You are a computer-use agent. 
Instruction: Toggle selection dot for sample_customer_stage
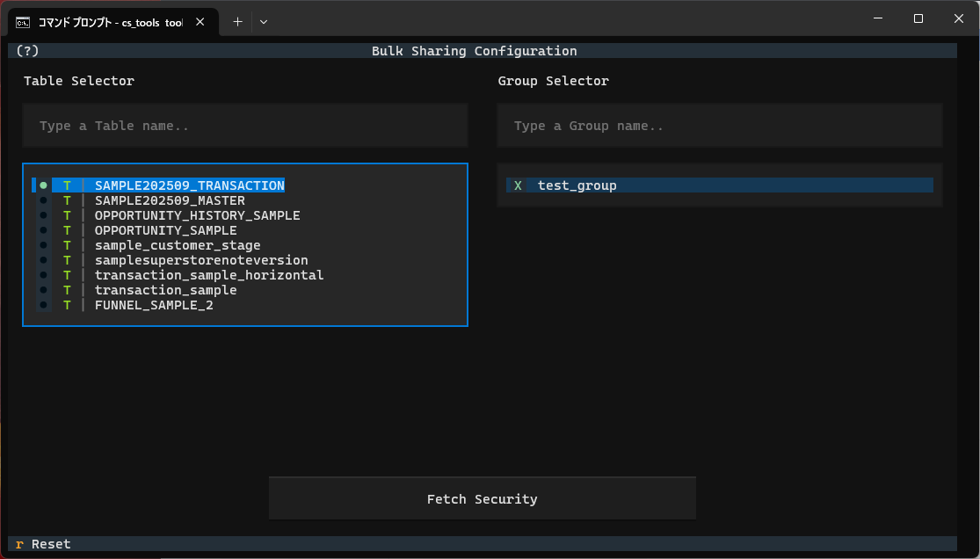point(43,245)
